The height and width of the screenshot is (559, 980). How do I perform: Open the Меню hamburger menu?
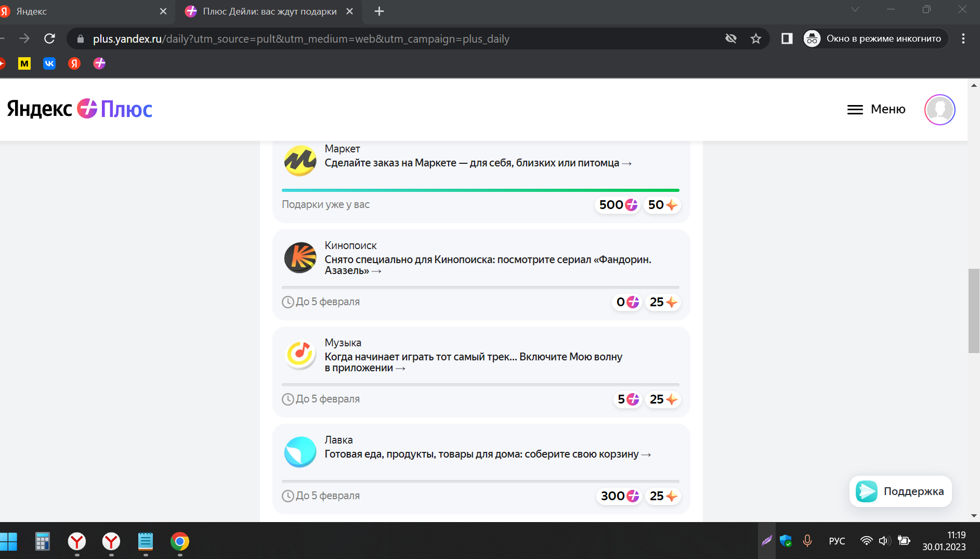877,109
